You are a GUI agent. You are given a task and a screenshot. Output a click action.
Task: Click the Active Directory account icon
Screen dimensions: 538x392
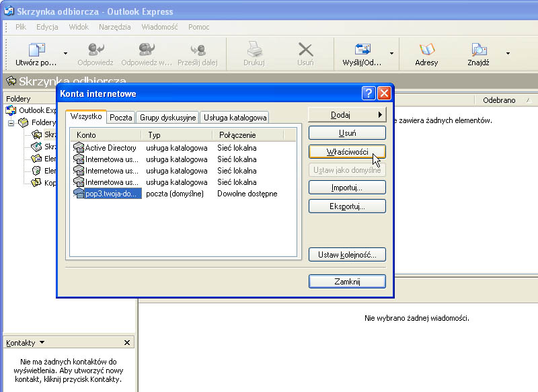(79, 148)
